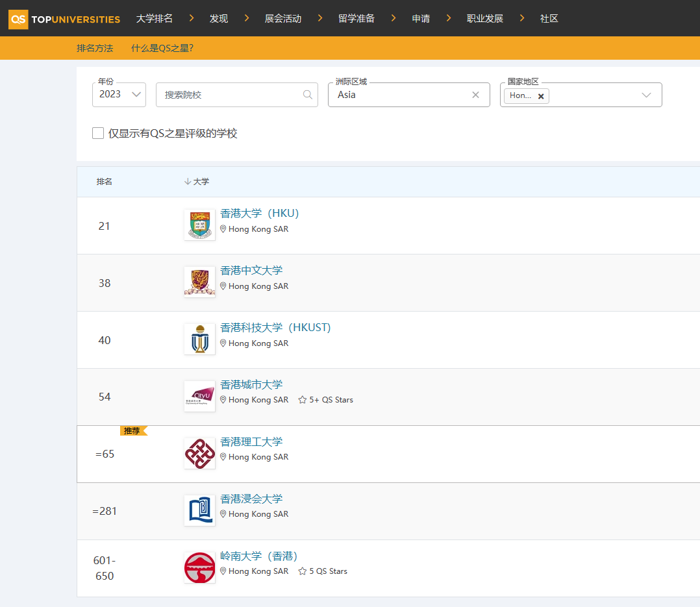
Task: Open the 年份 2023 year dropdown
Action: point(119,95)
